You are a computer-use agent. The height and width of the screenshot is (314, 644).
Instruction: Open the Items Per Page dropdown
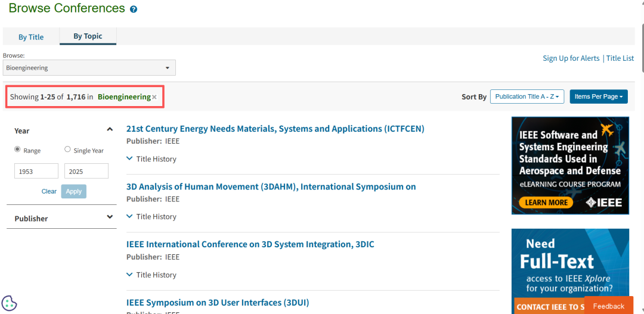coord(599,97)
